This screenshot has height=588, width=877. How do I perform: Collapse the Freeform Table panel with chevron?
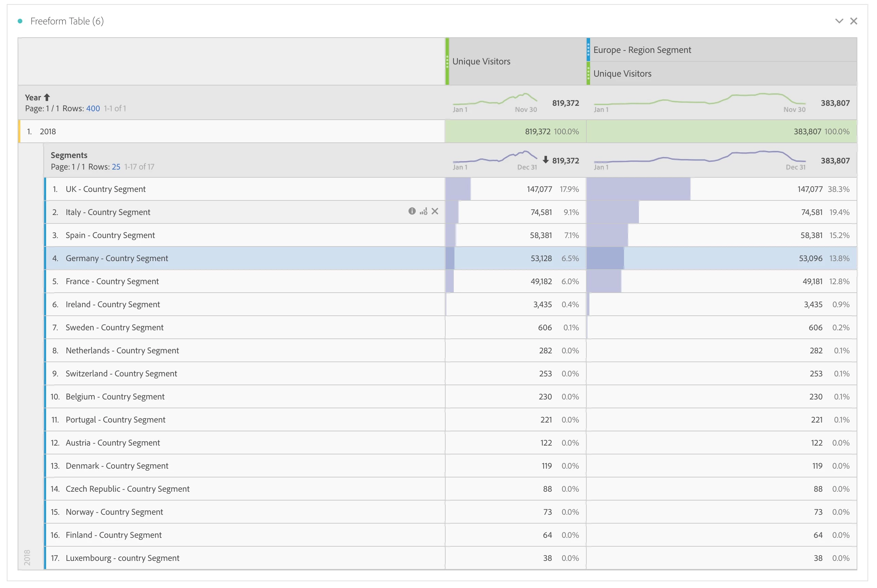pyautogui.click(x=839, y=21)
